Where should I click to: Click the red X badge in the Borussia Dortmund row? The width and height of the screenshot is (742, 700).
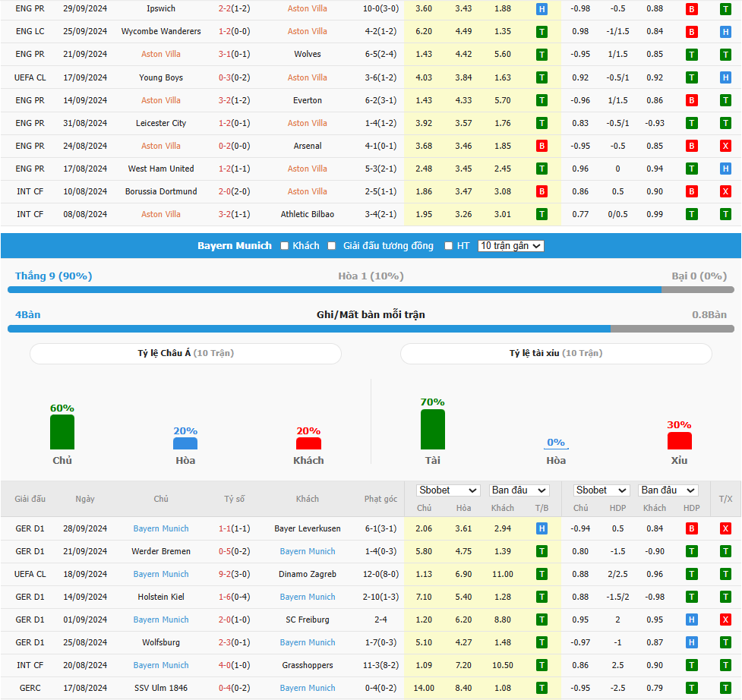pyautogui.click(x=725, y=191)
